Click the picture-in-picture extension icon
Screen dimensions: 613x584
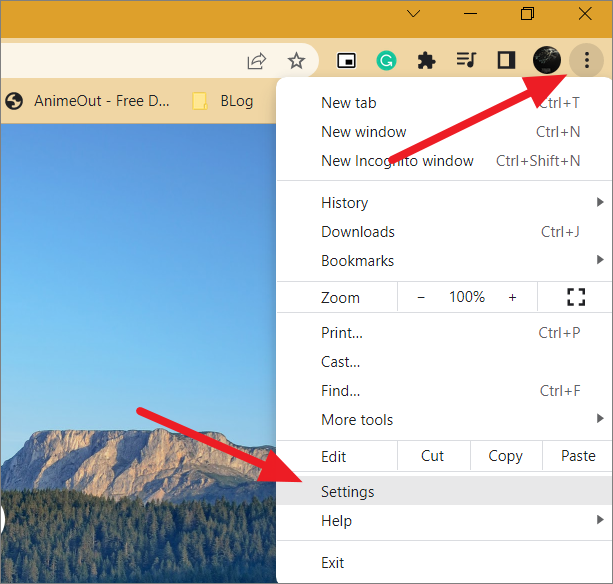pyautogui.click(x=346, y=61)
